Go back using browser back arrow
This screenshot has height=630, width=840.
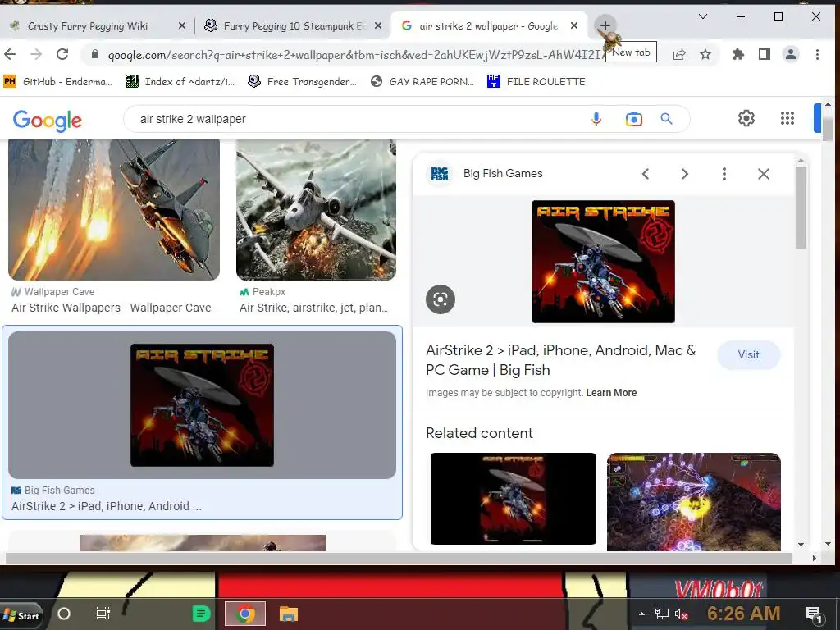[10, 54]
